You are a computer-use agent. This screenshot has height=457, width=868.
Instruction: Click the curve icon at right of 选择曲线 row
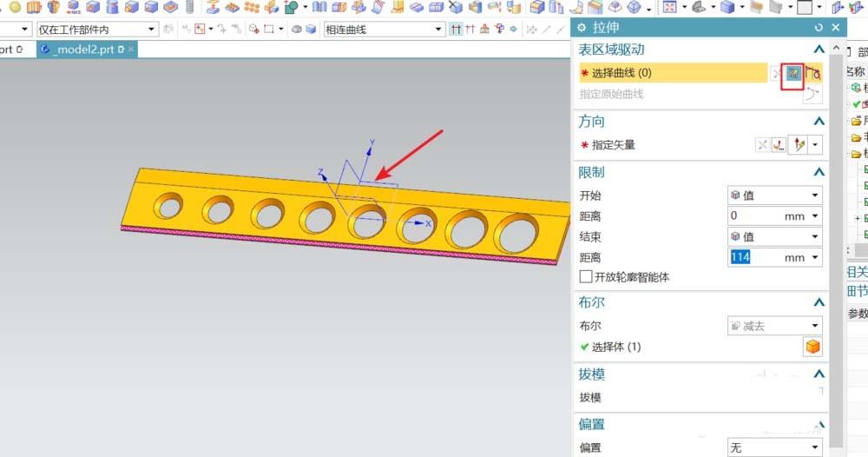pyautogui.click(x=812, y=73)
